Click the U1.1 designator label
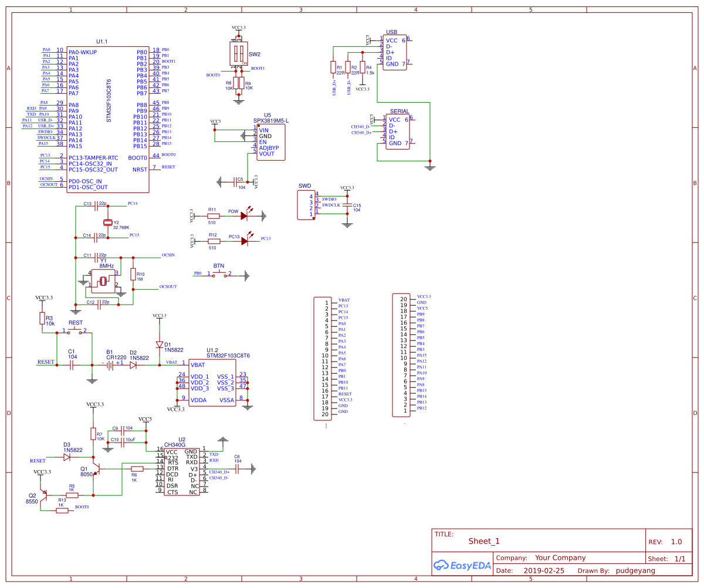This screenshot has height=588, width=704. tap(102, 42)
